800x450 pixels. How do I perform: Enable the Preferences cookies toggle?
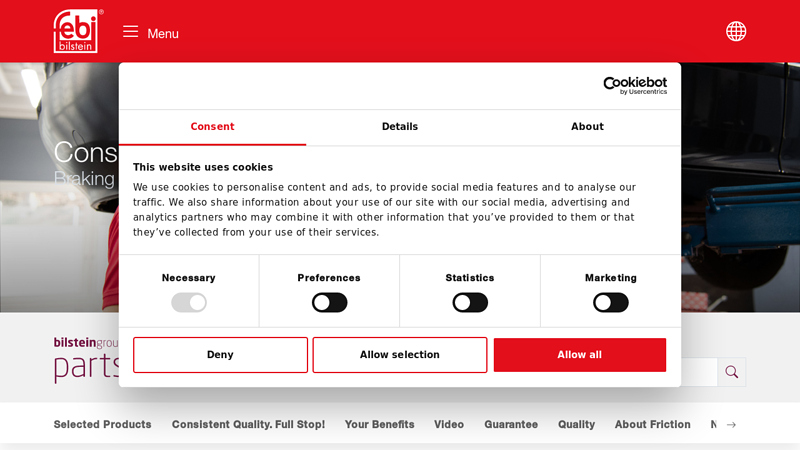329,302
